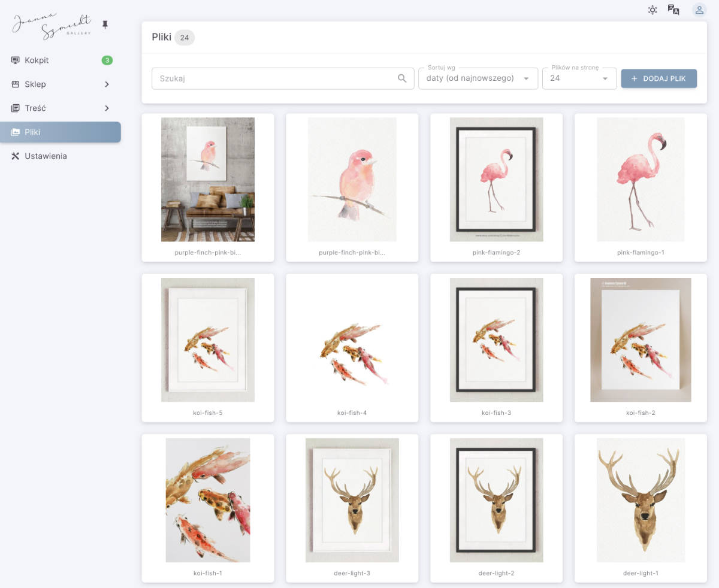Open the koi-fish-1 thumbnail
719x588 pixels.
point(207,500)
